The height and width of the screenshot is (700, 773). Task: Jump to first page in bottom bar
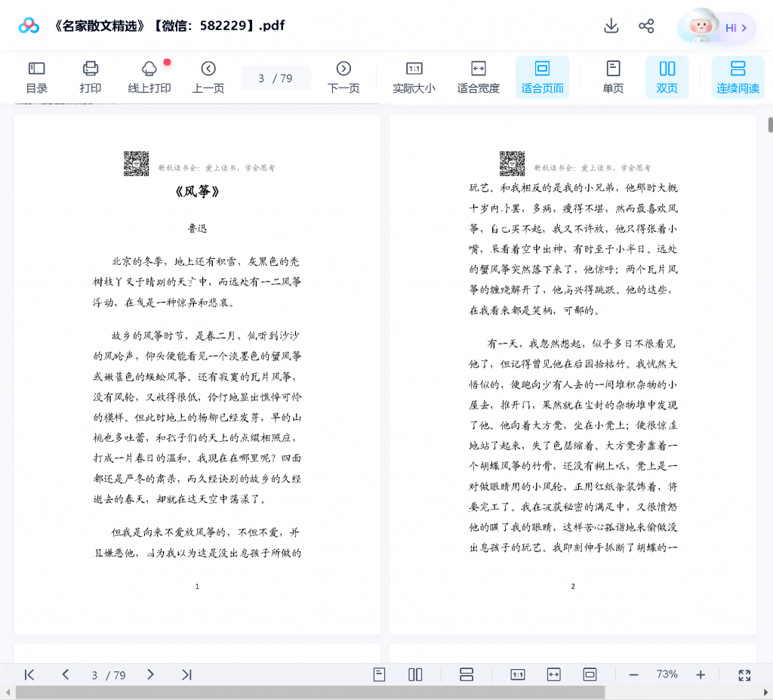tap(29, 675)
